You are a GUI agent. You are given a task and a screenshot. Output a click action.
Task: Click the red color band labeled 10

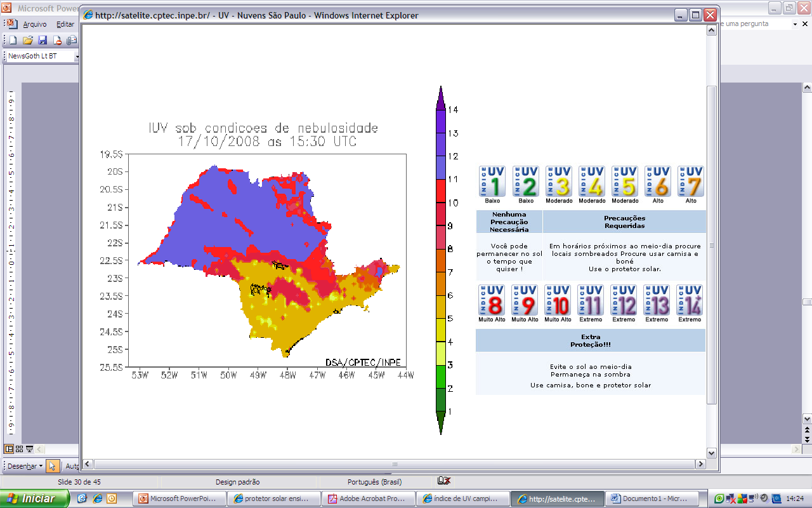pos(440,191)
